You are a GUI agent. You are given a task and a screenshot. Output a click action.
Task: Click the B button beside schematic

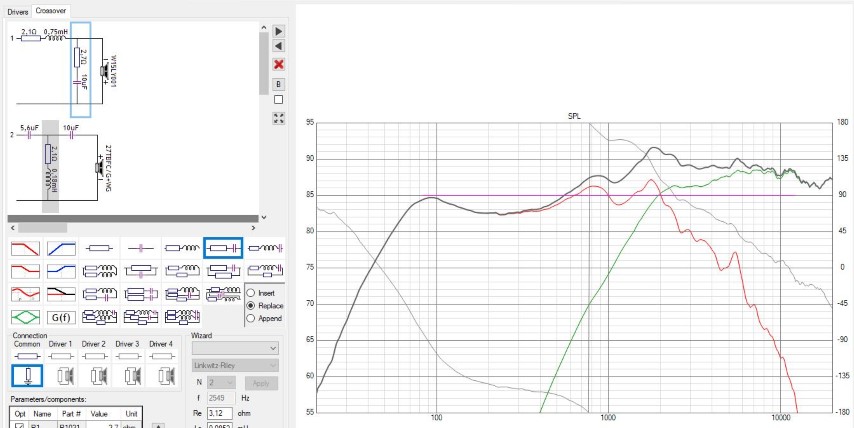tap(278, 84)
